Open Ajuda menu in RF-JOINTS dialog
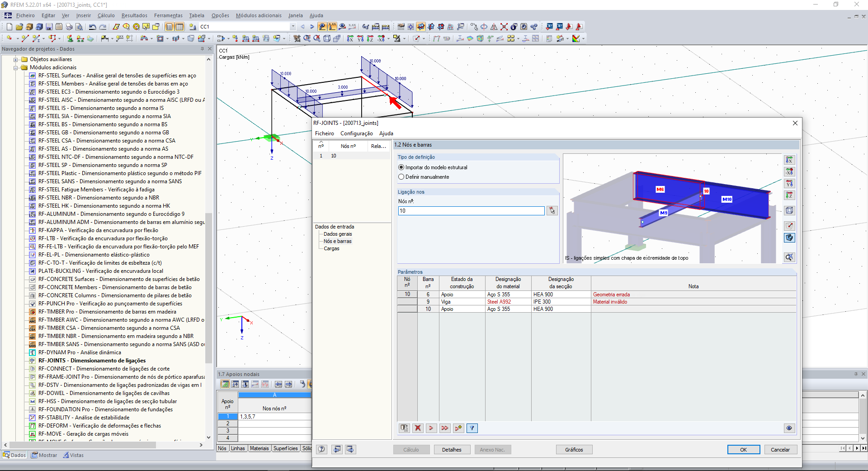868x471 pixels. pos(386,133)
